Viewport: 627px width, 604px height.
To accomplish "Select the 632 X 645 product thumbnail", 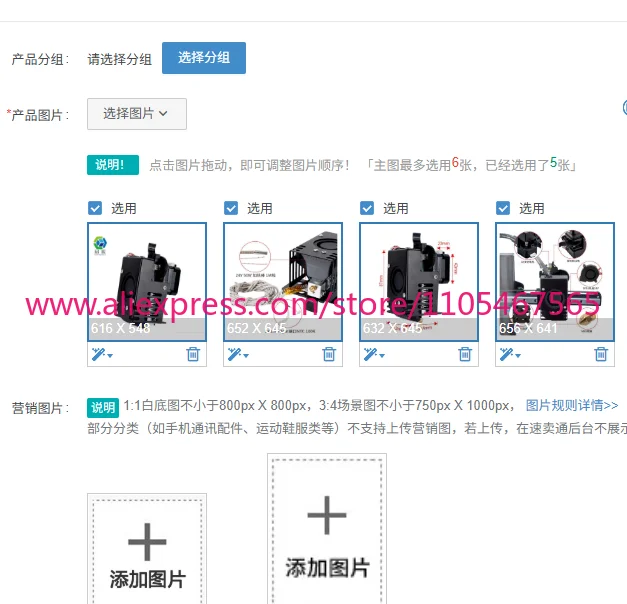I will coord(419,282).
